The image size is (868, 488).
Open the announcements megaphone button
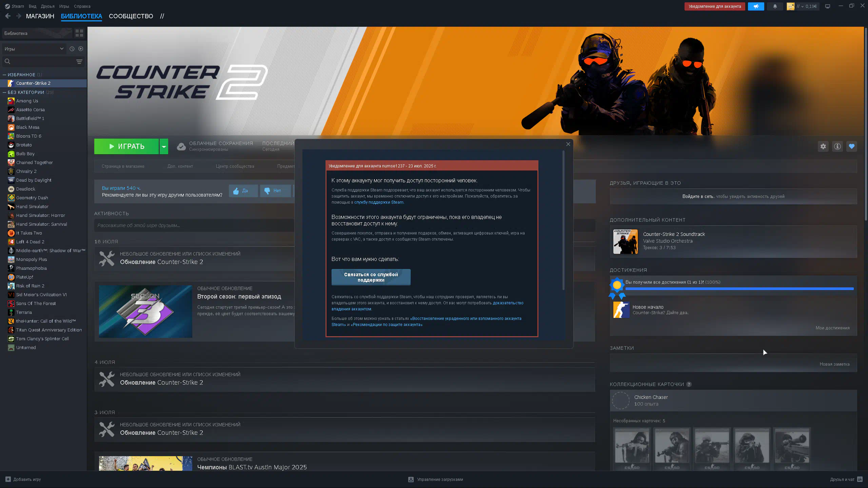(756, 6)
